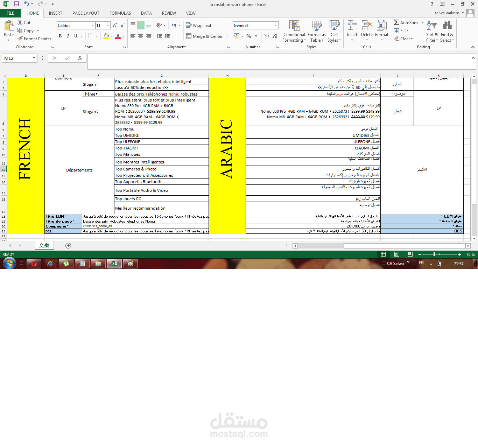Switch to the FORMULAS tab

(x=120, y=13)
